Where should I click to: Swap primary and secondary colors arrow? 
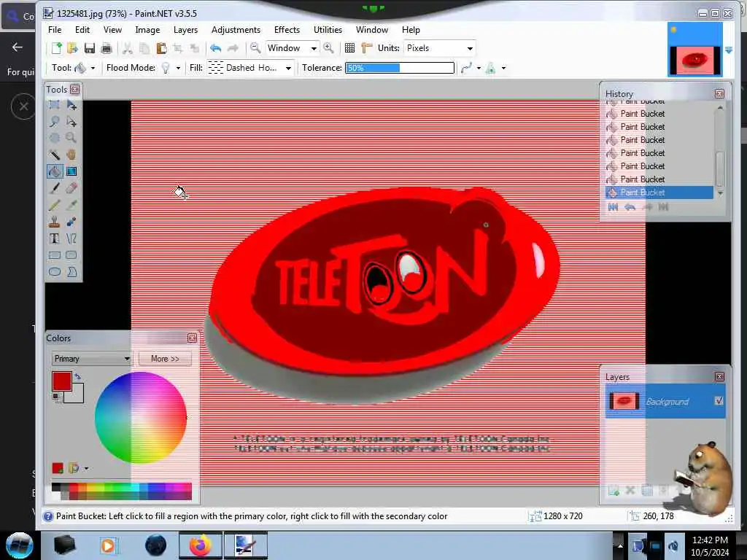click(77, 376)
